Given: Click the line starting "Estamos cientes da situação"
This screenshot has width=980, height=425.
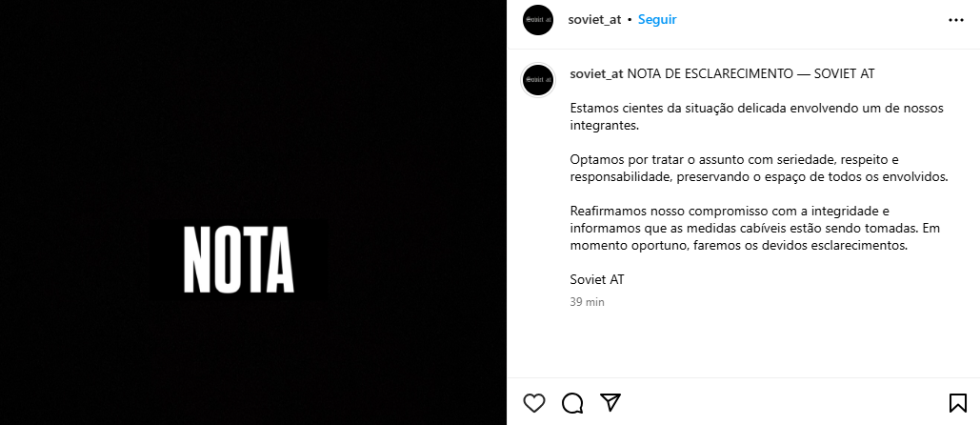Looking at the screenshot, I should pos(756,108).
